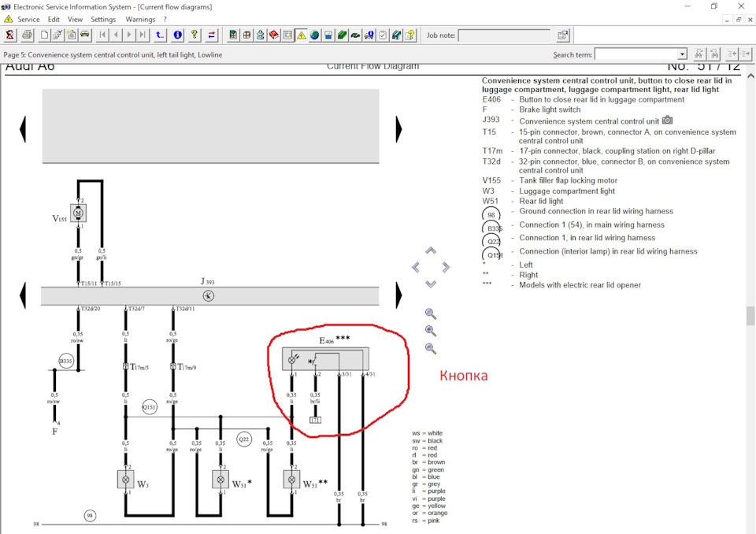Click the green book toolbar icon

pos(342,35)
